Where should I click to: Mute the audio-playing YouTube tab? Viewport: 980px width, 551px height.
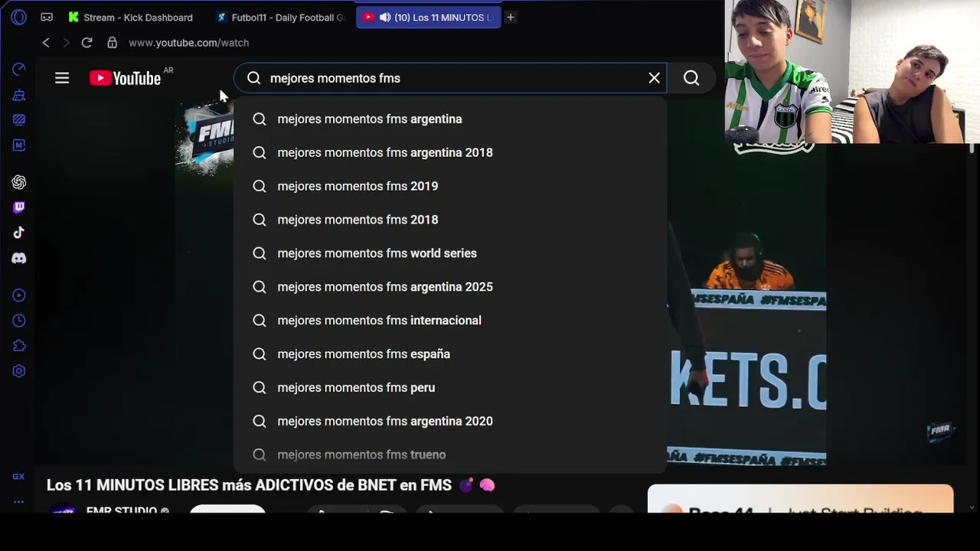[x=385, y=17]
